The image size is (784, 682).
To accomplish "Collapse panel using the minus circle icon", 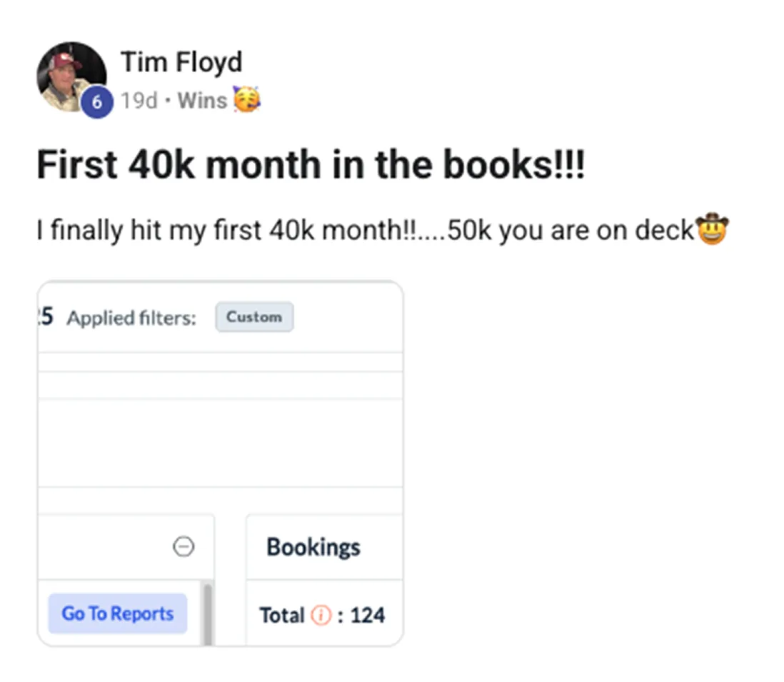I will [x=184, y=547].
